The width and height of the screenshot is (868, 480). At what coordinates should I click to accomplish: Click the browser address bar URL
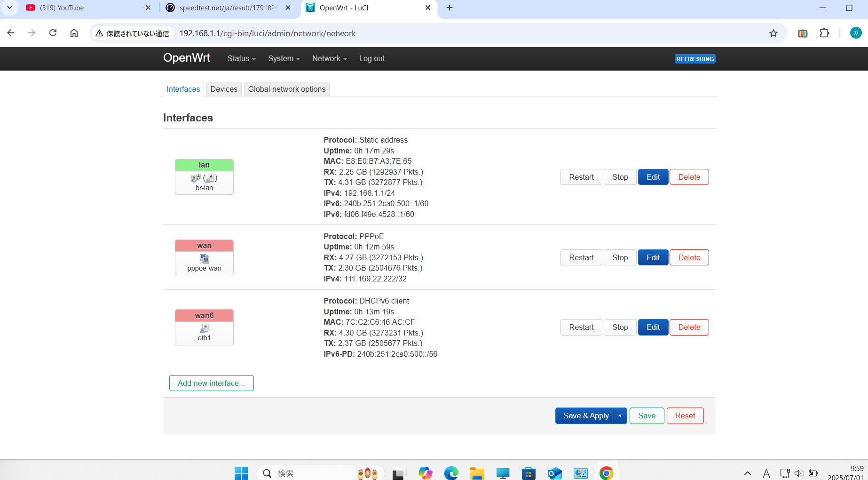(268, 33)
